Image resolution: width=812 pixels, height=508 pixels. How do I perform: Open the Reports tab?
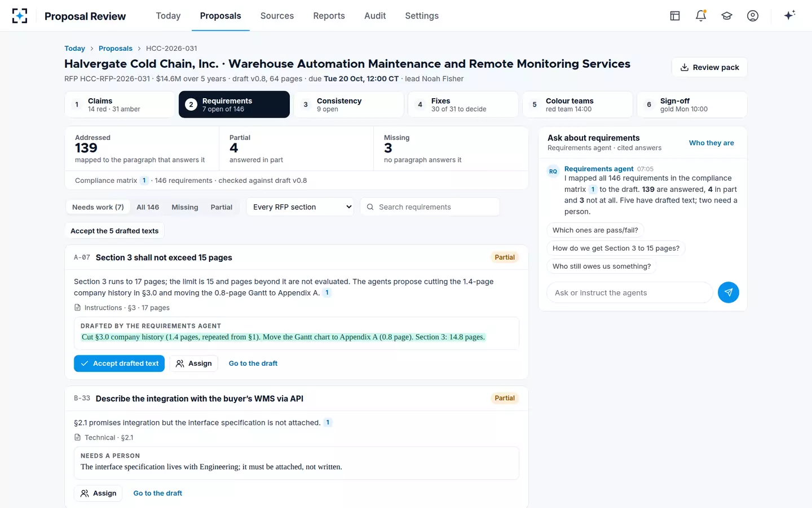click(x=329, y=16)
